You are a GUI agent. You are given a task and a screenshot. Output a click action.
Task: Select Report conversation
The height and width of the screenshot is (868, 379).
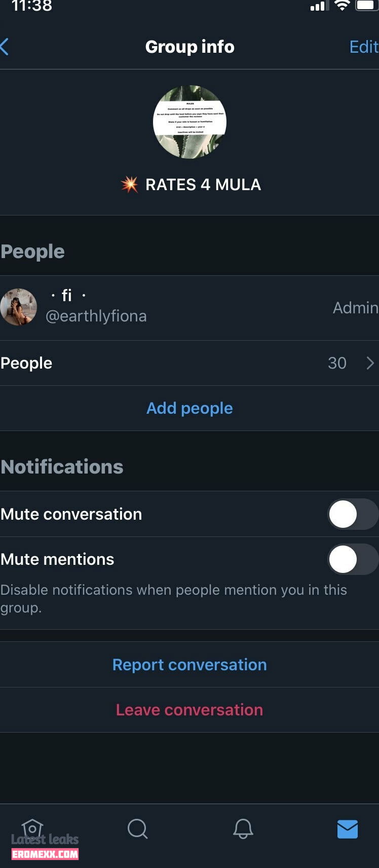(189, 665)
